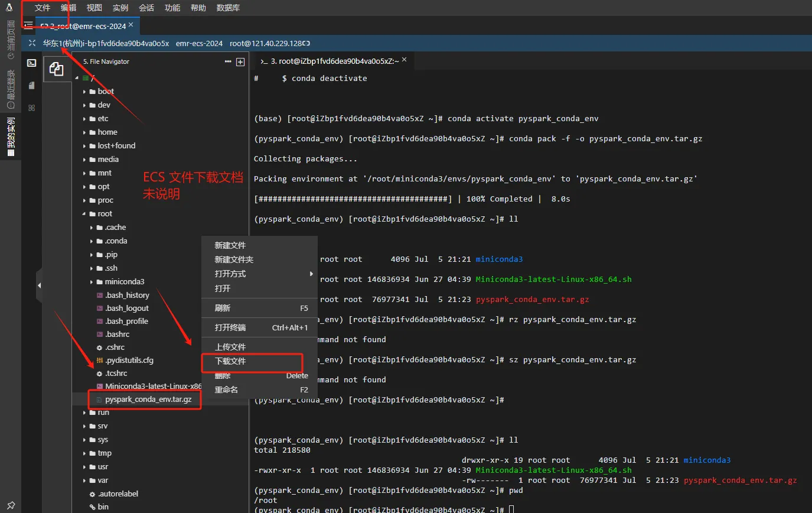Screen dimensions: 812x513
Task: Click the Linux penguin app icon
Action: (10, 8)
